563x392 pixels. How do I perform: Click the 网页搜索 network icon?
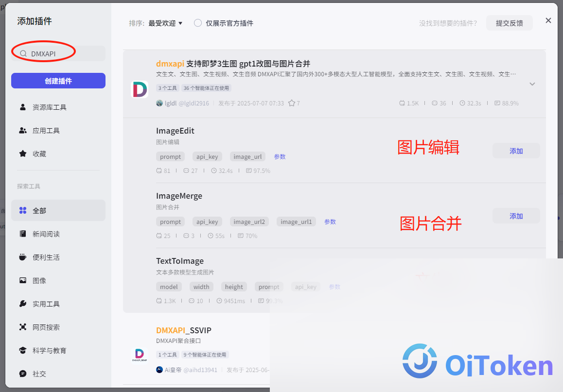click(23, 327)
